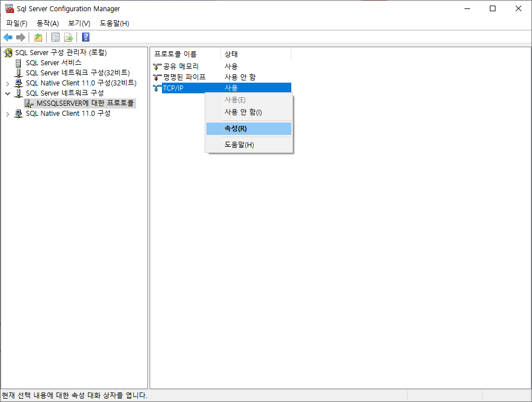Viewport: 532px width, 402px height.
Task: Maximize the Configuration Manager window
Action: 493,8
